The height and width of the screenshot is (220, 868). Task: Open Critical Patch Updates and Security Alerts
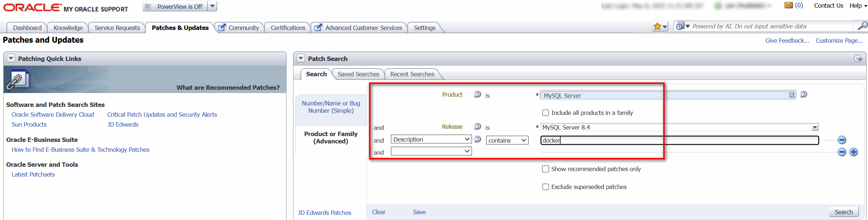click(162, 115)
